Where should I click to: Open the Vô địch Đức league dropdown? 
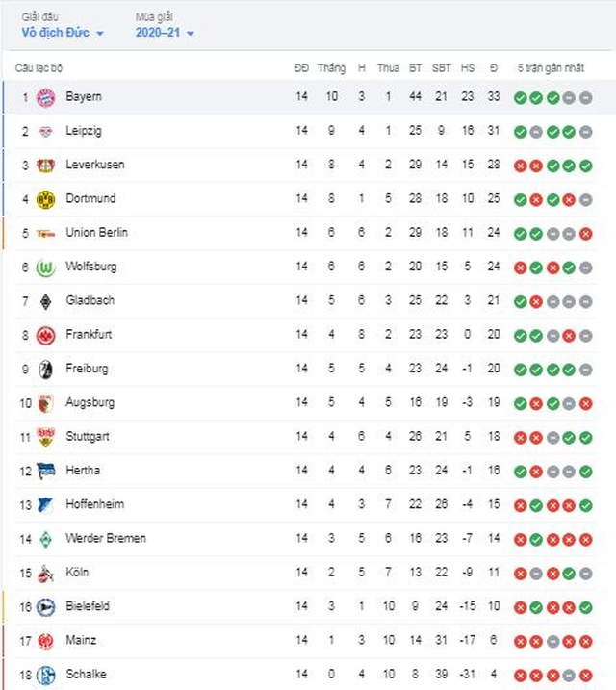coord(61,33)
